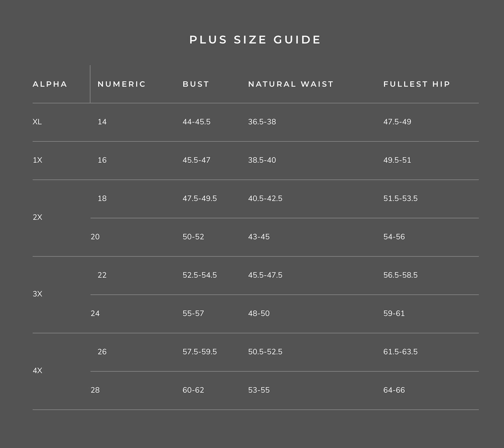The height and width of the screenshot is (448, 504).
Task: Select waist measurement 50.5-52.5
Action: coord(265,352)
